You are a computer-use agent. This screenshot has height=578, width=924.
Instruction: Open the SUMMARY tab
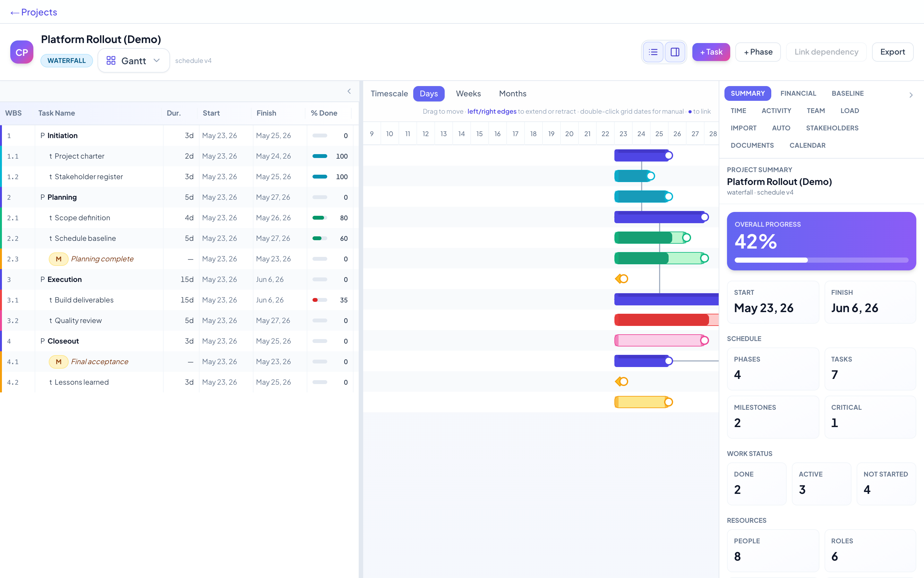pos(748,94)
